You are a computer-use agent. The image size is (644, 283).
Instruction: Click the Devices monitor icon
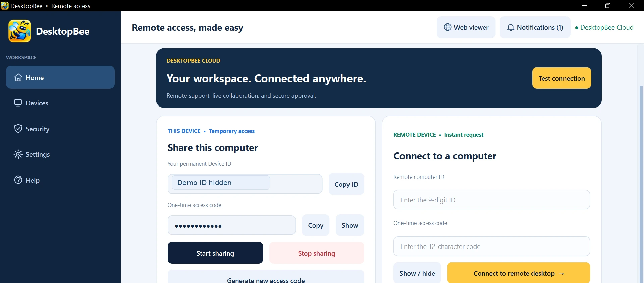pos(18,103)
